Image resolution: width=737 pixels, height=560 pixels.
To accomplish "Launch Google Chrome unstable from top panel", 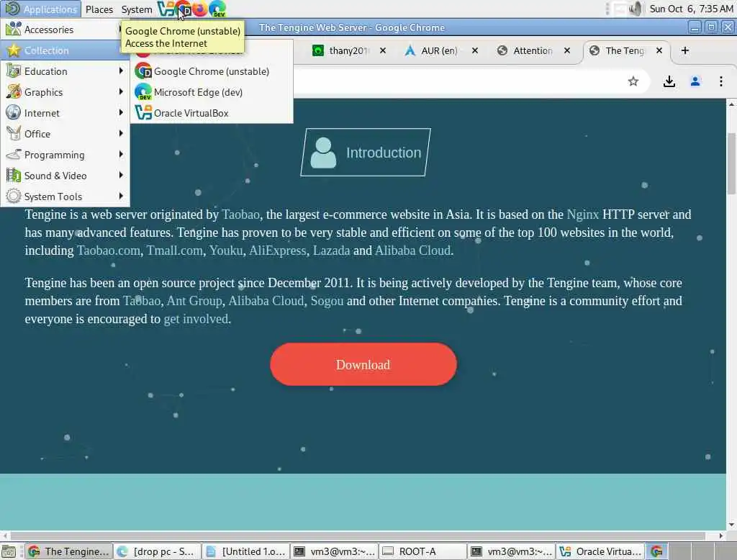I will pos(184,9).
